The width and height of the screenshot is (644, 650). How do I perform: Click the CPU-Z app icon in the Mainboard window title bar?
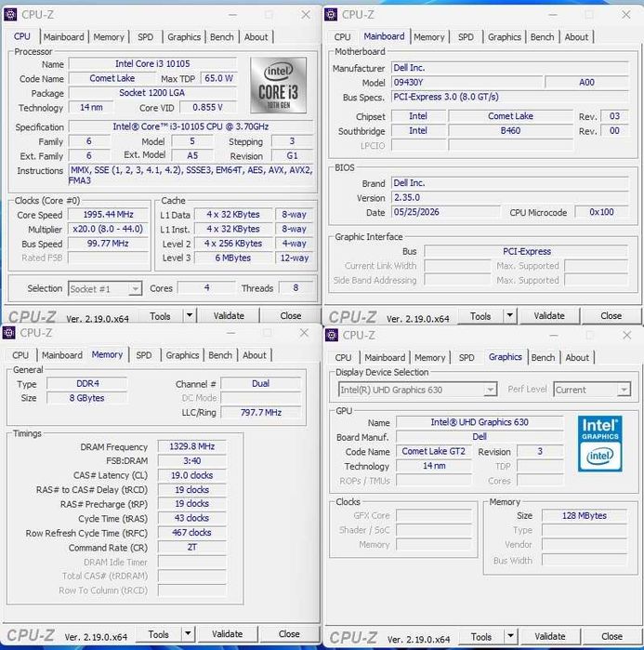point(331,15)
